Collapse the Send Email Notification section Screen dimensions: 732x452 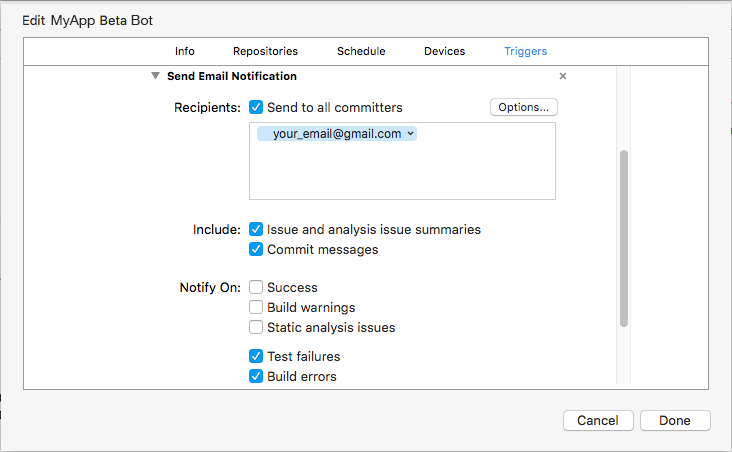[x=155, y=76]
